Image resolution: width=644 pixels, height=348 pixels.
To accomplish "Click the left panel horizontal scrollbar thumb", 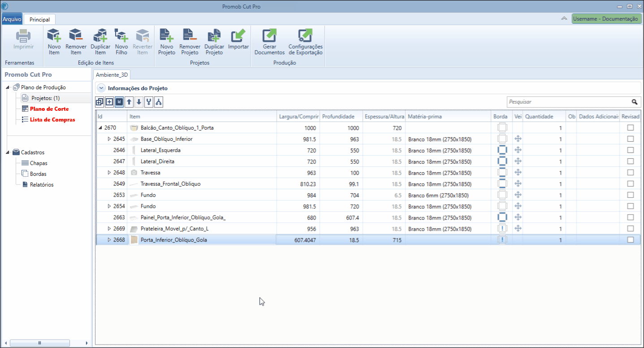I will coord(39,343).
